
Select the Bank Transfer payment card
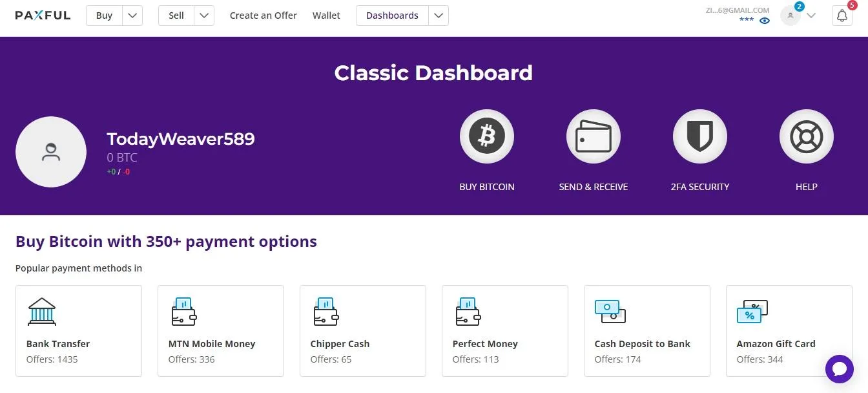point(79,331)
